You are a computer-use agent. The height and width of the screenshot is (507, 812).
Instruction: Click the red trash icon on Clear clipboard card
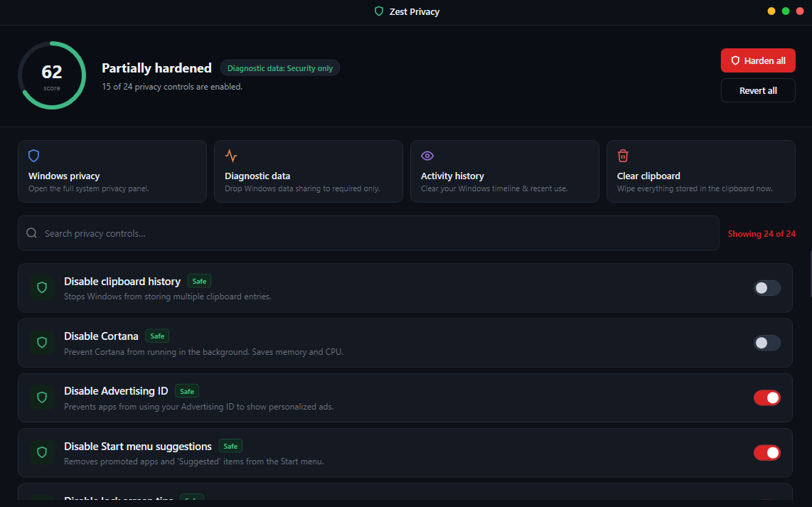[x=623, y=155]
